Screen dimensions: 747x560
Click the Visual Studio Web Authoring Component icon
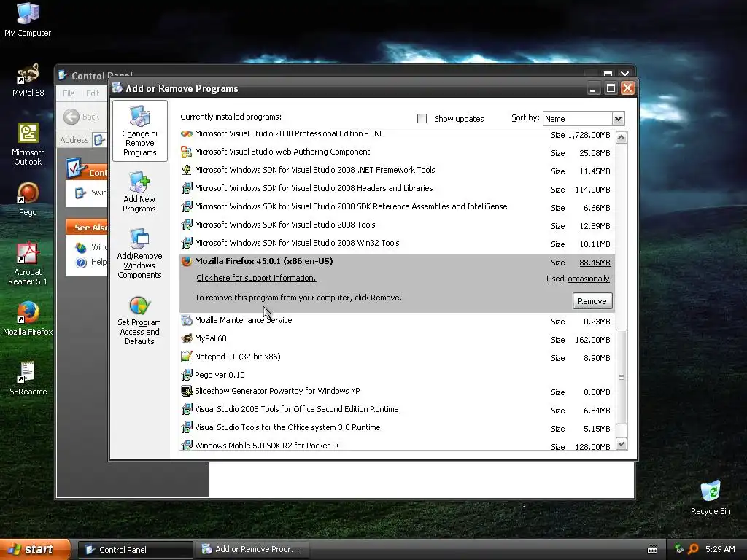pos(186,152)
